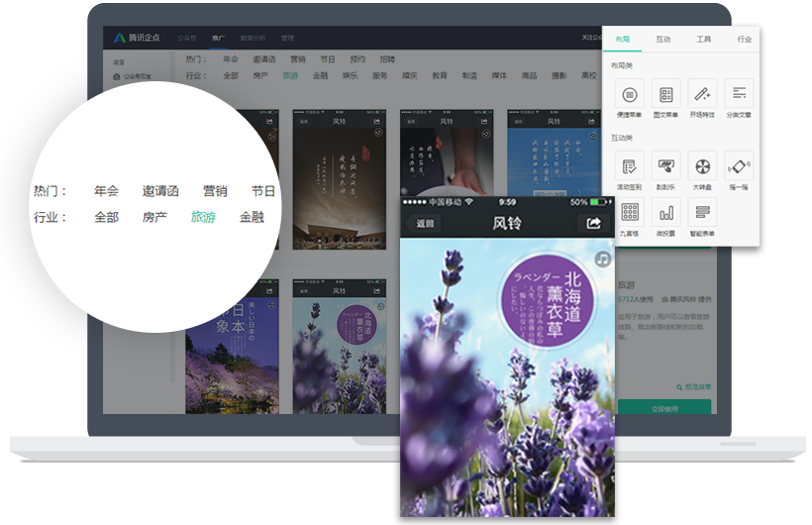Filter industry by 高校

click(589, 75)
